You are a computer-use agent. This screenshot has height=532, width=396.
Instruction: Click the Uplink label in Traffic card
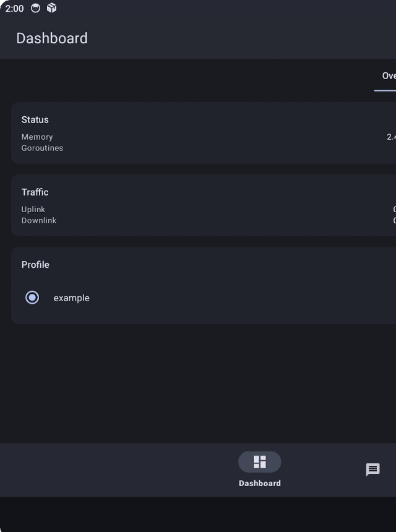[33, 209]
